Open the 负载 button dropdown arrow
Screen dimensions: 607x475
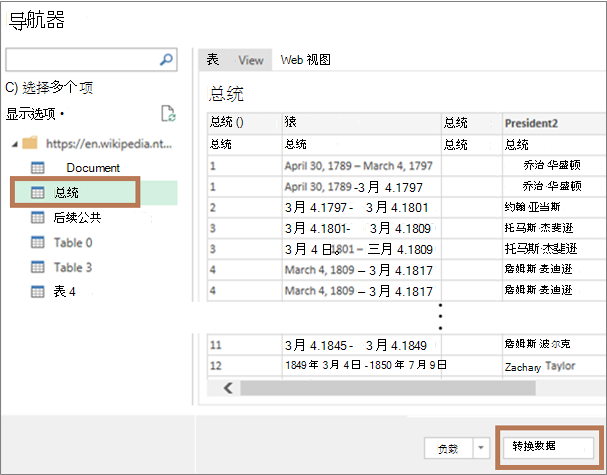point(481,448)
